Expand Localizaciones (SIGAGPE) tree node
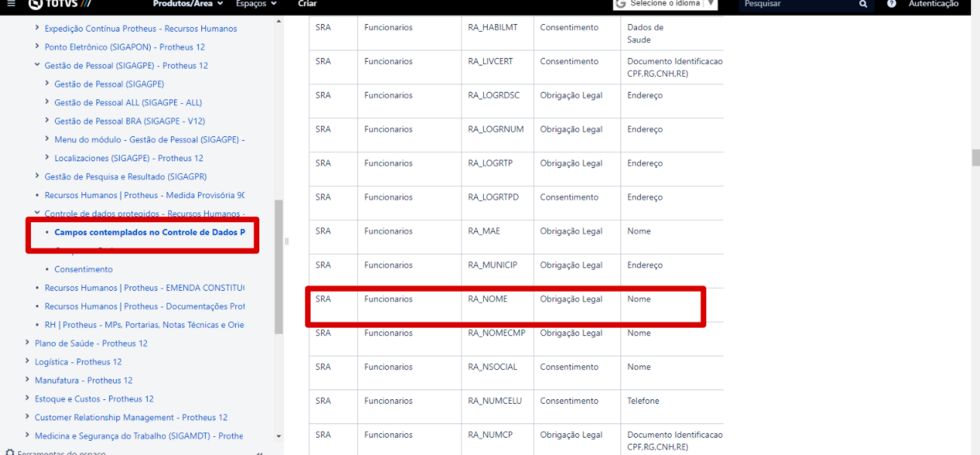This screenshot has height=455, width=980. tap(47, 158)
